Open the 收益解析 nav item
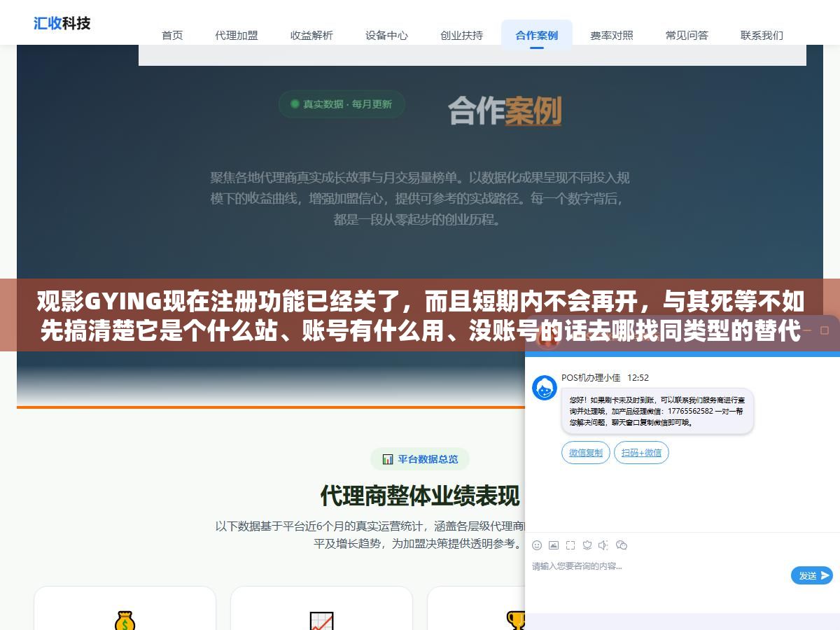Viewport: 840px width, 630px height. [311, 35]
